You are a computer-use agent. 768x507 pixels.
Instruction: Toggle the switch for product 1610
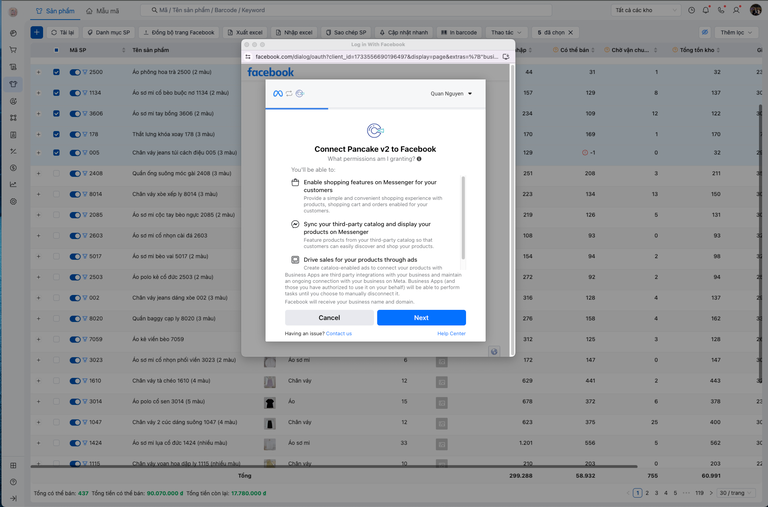(x=75, y=381)
